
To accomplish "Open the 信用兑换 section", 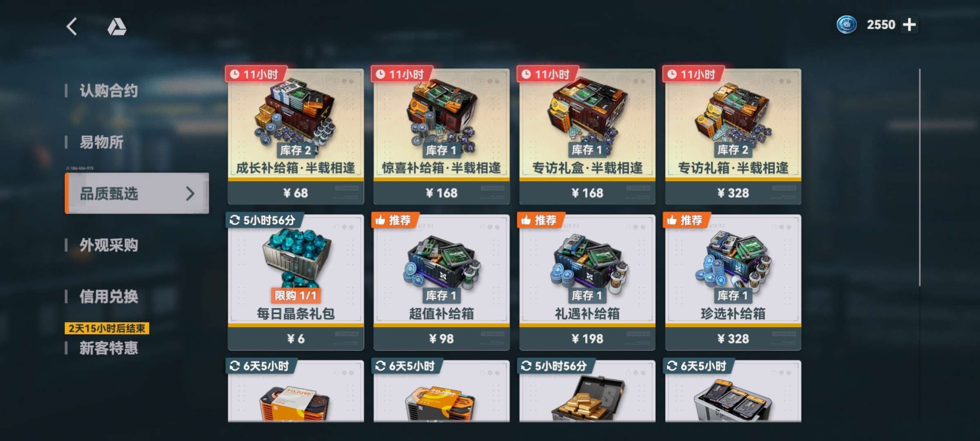I will pyautogui.click(x=109, y=296).
